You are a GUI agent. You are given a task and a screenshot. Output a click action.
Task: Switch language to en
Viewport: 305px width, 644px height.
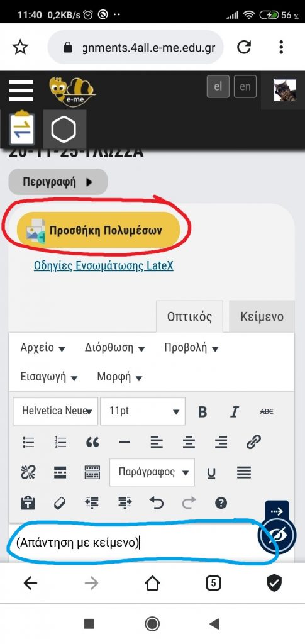(245, 87)
